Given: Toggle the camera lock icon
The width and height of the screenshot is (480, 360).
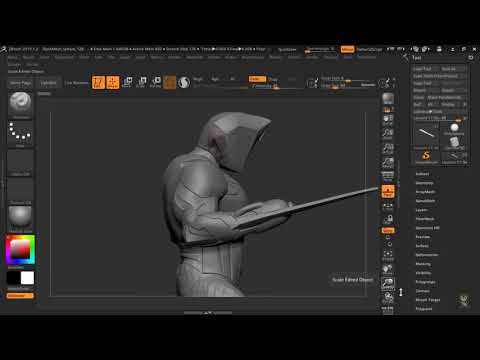Looking at the screenshot, I should (x=388, y=219).
